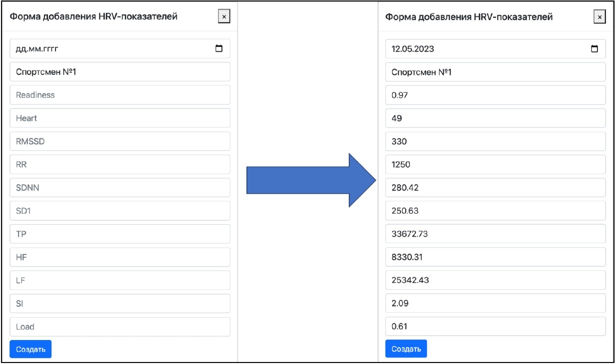Click the empty TP input field
This screenshot has width=615, height=364.
tap(119, 234)
